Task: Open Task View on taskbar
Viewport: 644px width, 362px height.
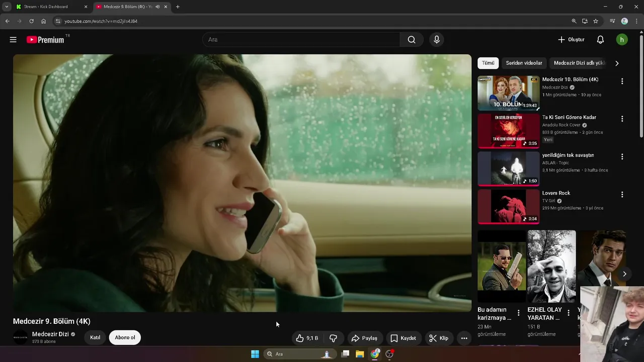Action: 345,354
